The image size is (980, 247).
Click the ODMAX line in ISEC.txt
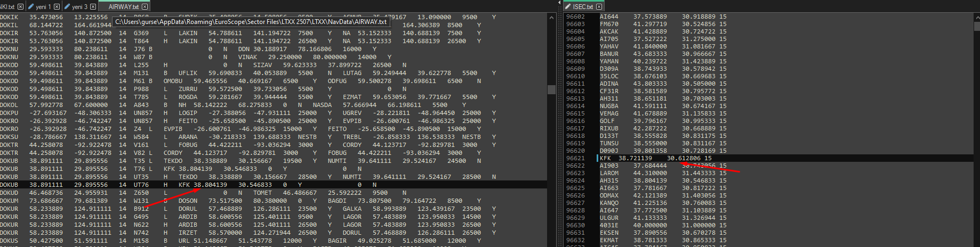point(663,195)
